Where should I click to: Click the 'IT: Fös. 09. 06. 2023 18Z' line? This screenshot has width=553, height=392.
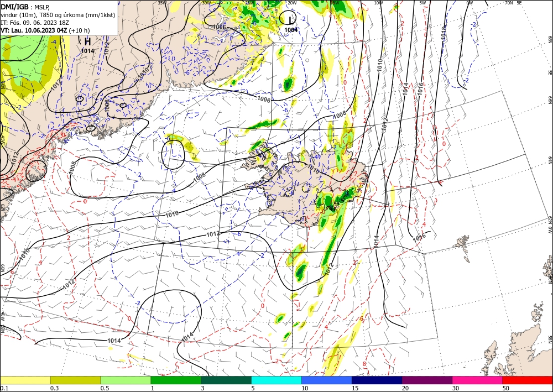point(34,23)
